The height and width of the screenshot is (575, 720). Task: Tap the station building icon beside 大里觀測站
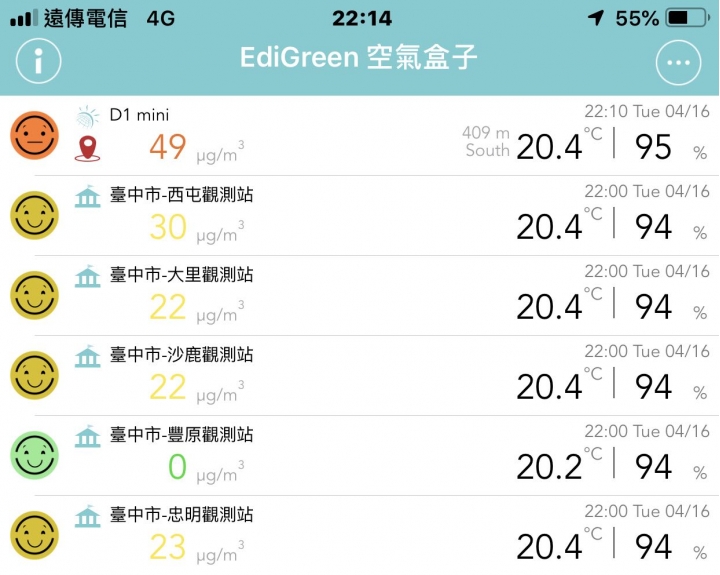point(87,276)
